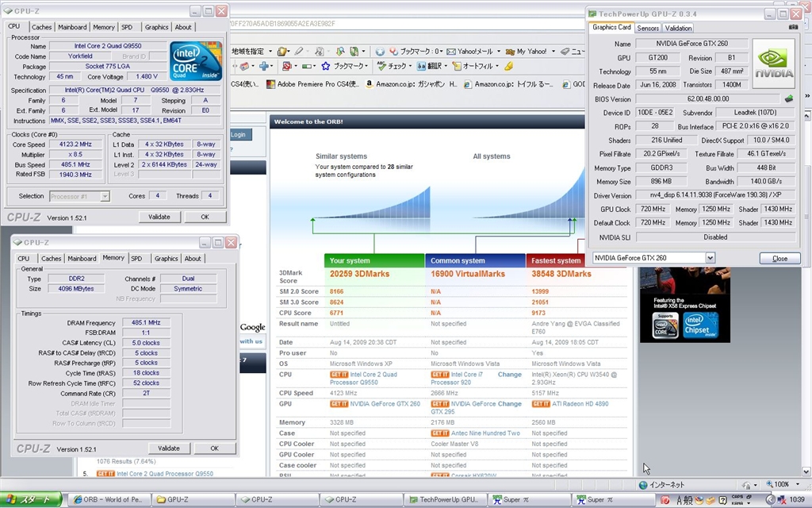The width and height of the screenshot is (812, 508).
Task: Switch to the ORB - World of Pe... taskbar item
Action: (x=109, y=500)
